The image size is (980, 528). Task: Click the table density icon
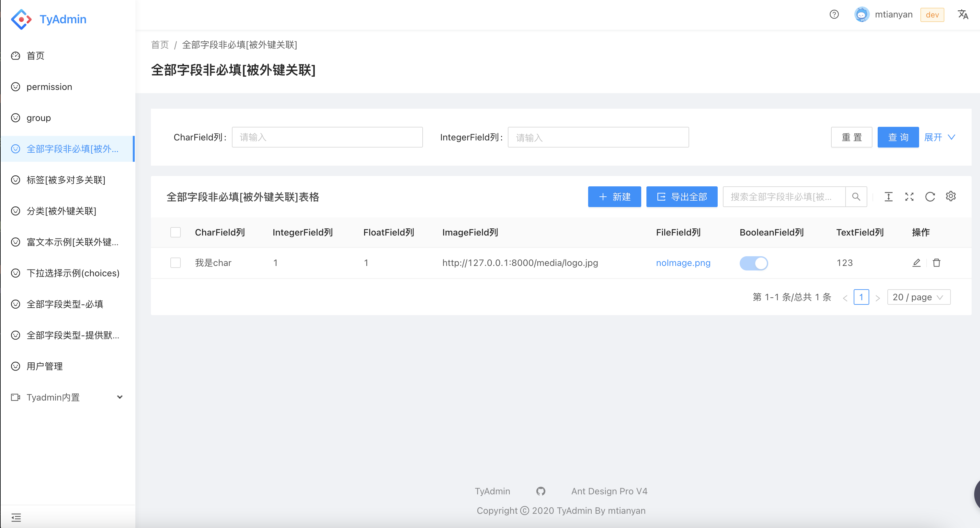click(x=888, y=196)
